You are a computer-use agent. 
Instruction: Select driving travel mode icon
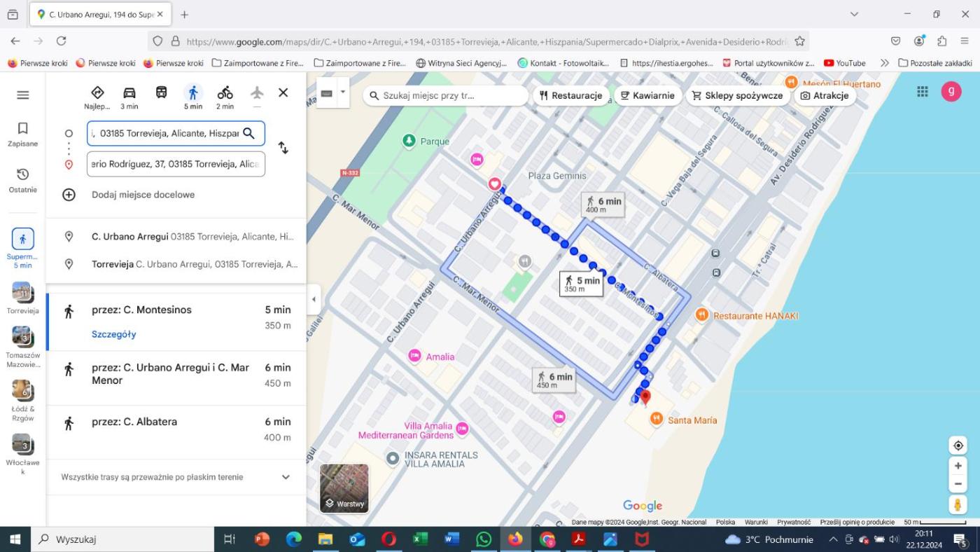click(x=129, y=93)
